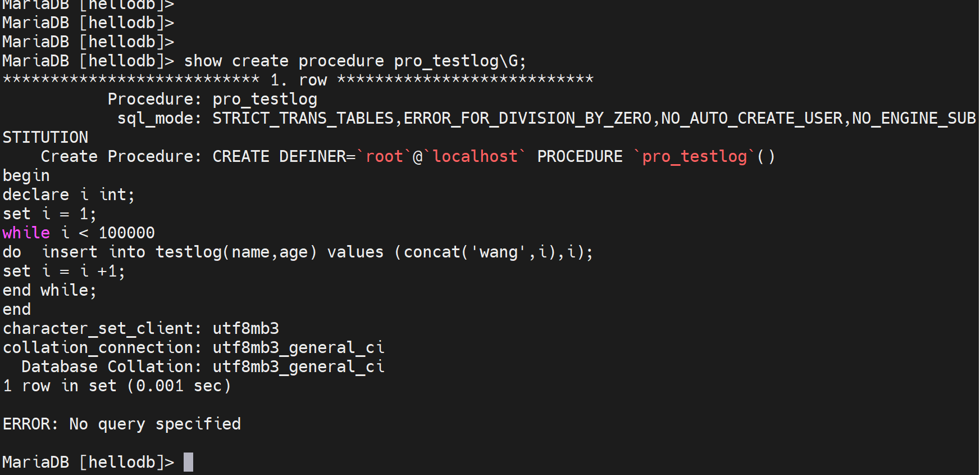This screenshot has height=475, width=980.
Task: Click the 'begin' keyword line
Action: click(x=26, y=175)
